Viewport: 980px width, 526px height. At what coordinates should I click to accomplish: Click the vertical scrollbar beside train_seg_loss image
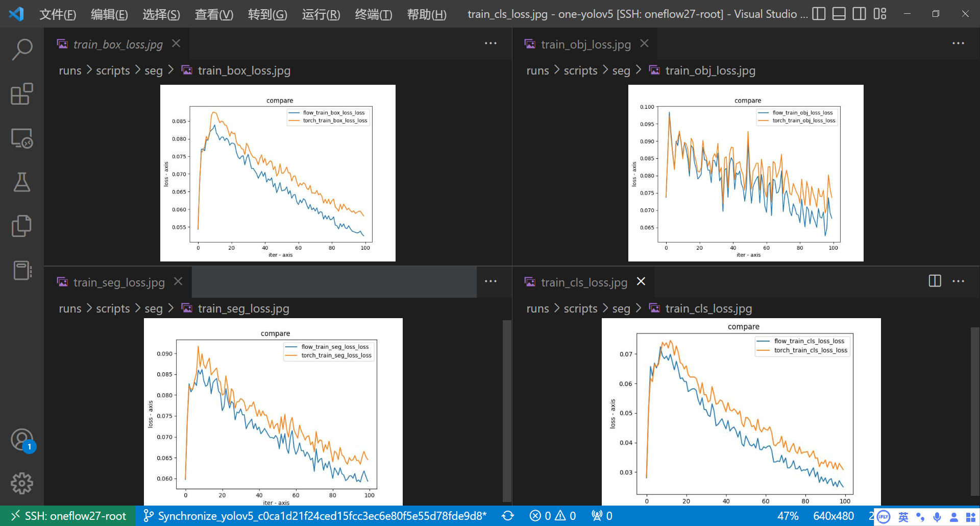coord(506,409)
